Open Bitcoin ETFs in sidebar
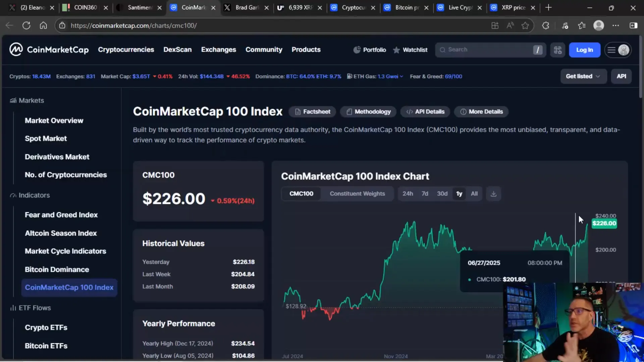644x362 pixels. click(46, 346)
